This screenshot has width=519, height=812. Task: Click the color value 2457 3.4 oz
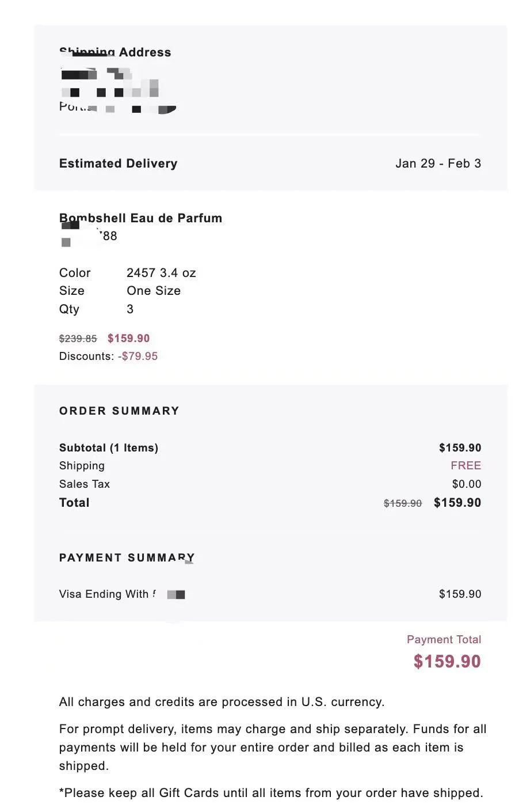(161, 273)
